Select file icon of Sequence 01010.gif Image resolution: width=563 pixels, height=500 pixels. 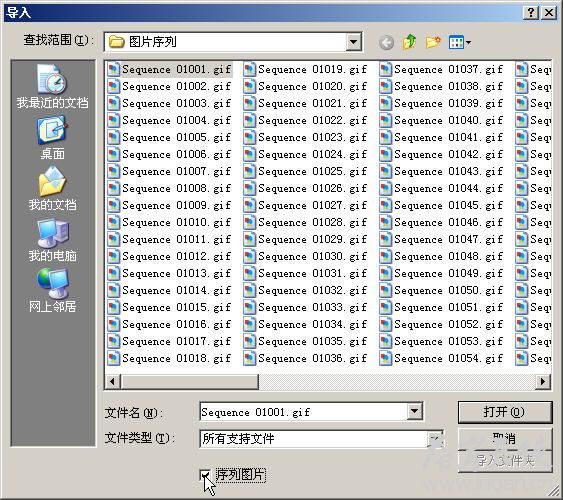(113, 222)
